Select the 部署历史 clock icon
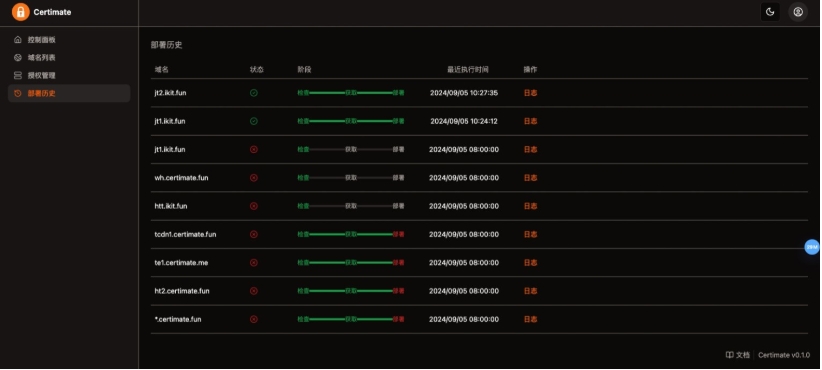 point(18,93)
